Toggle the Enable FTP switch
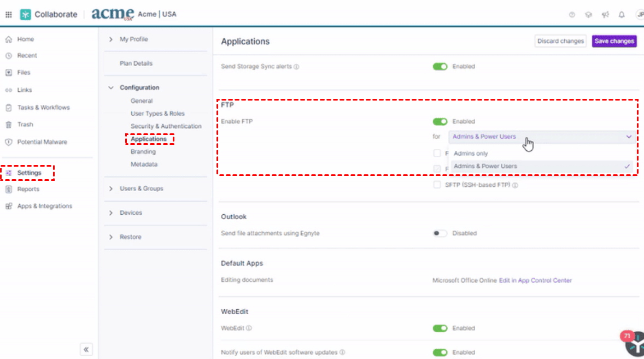Image resolution: width=644 pixels, height=359 pixels. [x=440, y=121]
